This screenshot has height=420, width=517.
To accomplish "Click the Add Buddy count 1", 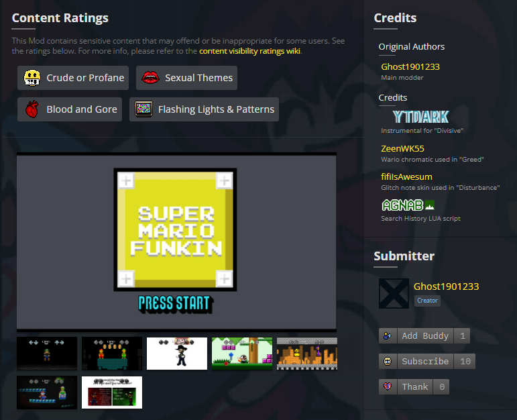I will (x=462, y=336).
